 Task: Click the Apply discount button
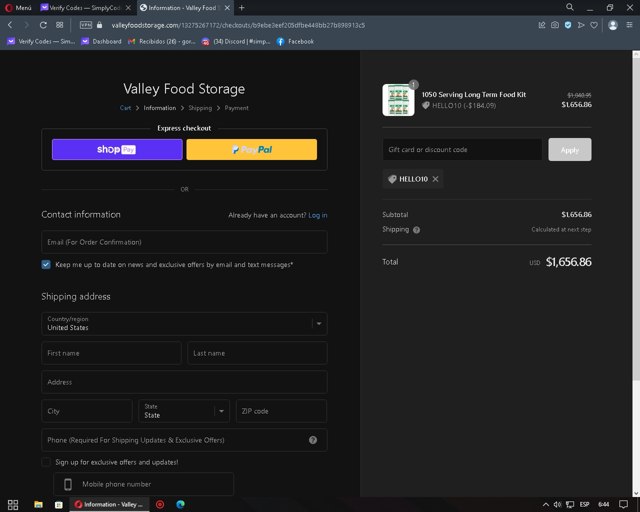click(x=570, y=149)
